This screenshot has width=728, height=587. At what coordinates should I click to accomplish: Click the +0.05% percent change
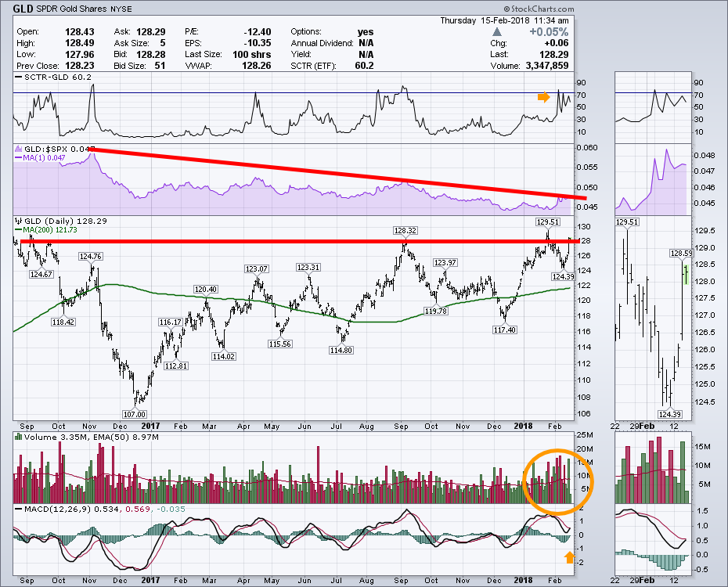coord(549,32)
